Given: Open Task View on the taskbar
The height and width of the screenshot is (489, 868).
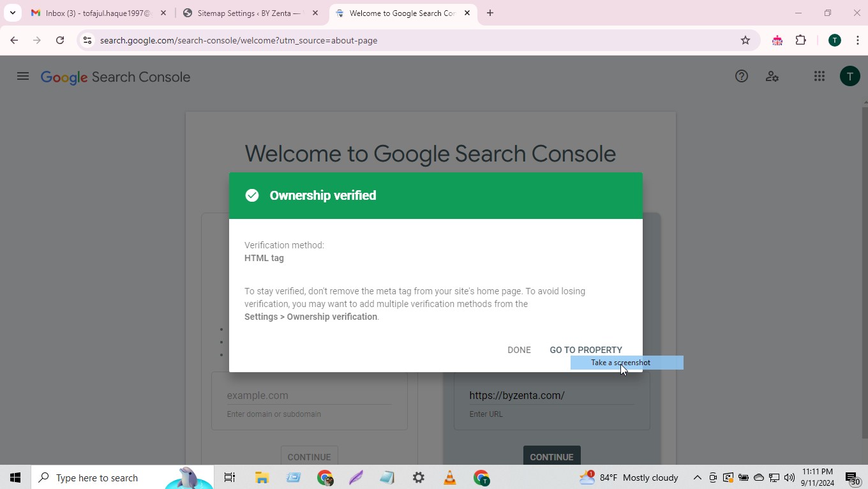Looking at the screenshot, I should tap(230, 478).
